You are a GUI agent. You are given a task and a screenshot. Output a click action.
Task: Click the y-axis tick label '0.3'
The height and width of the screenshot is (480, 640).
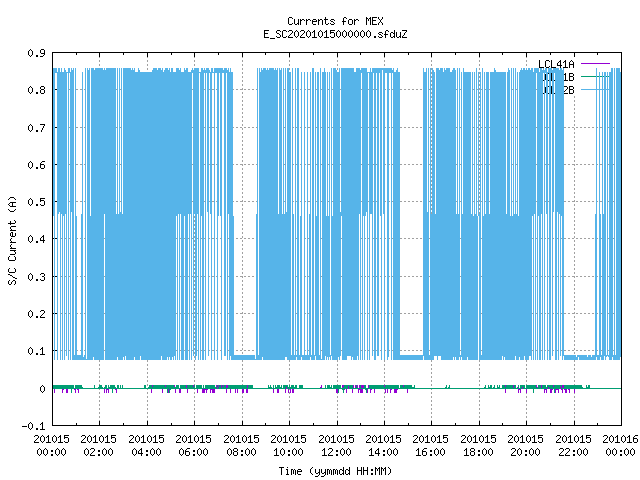[36, 277]
